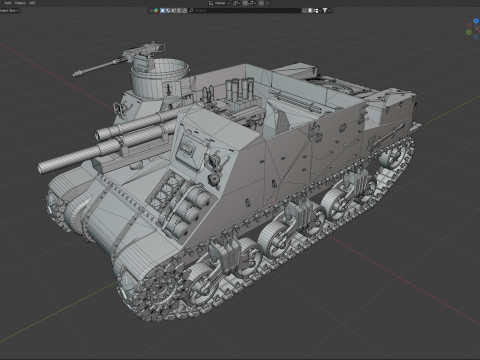480x360 pixels.
Task: Toggle proportional editing icon
Action: (x=261, y=3)
